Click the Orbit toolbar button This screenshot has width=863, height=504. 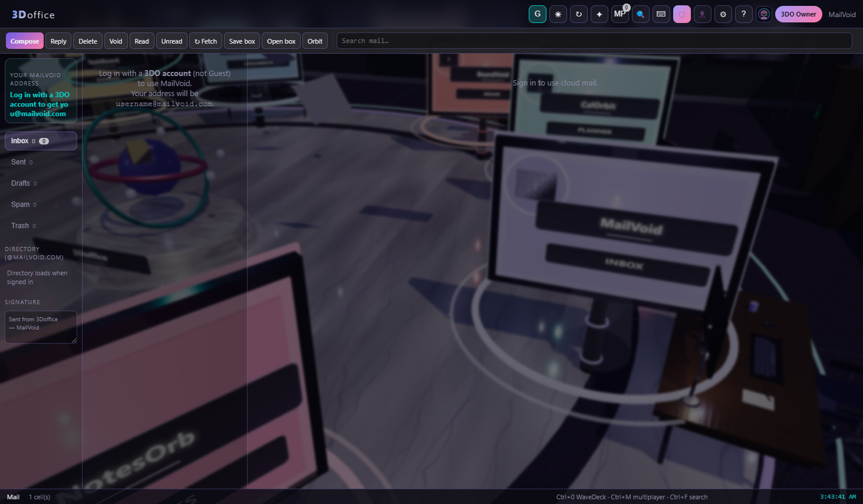coord(315,41)
